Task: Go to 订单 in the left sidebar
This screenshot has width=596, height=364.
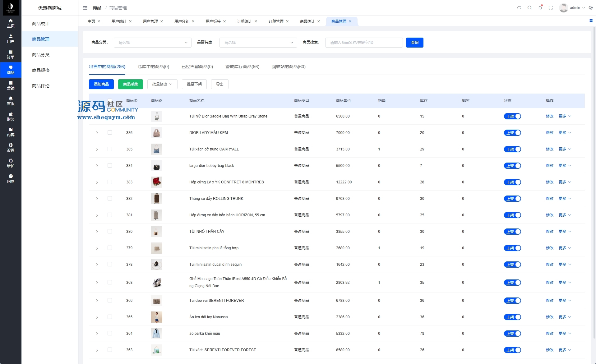Action: pos(11,54)
